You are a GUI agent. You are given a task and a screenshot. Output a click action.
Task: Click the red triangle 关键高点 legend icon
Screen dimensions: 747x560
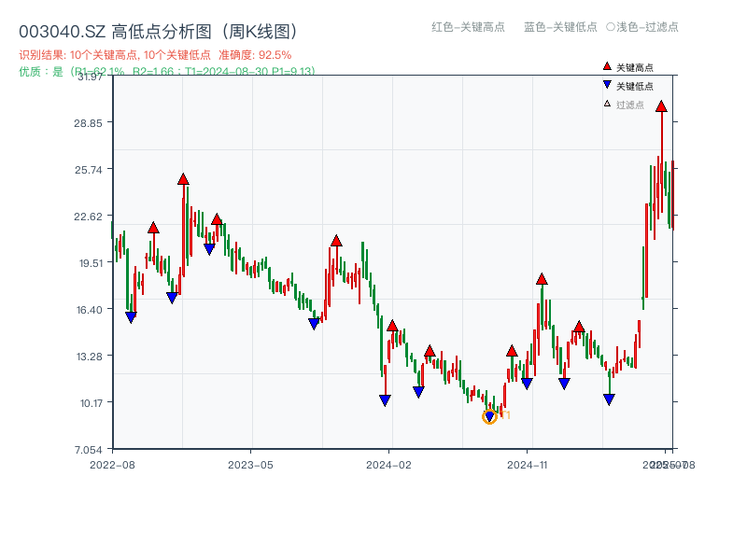pos(607,66)
